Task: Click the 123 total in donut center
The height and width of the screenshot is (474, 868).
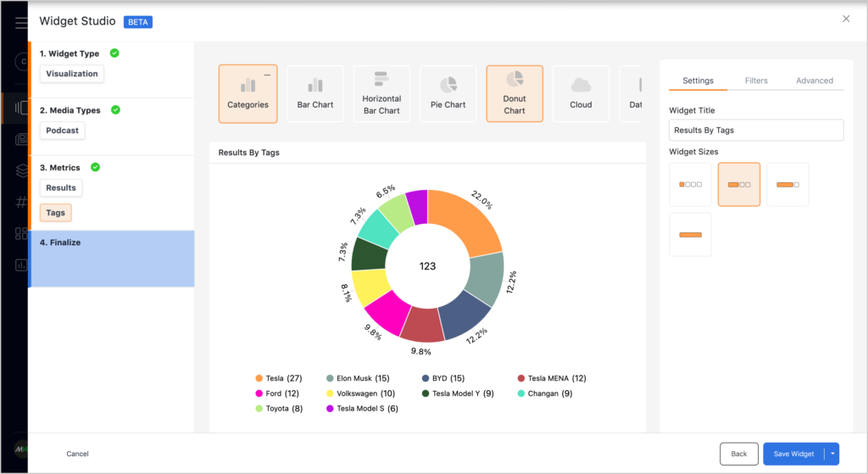Action: coord(427,265)
